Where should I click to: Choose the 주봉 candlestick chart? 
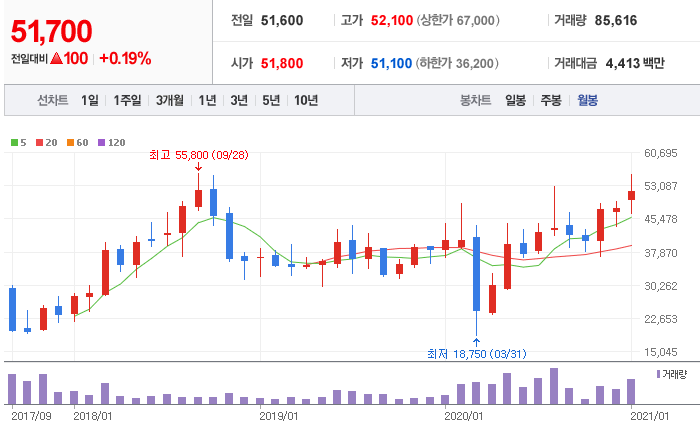[x=551, y=100]
